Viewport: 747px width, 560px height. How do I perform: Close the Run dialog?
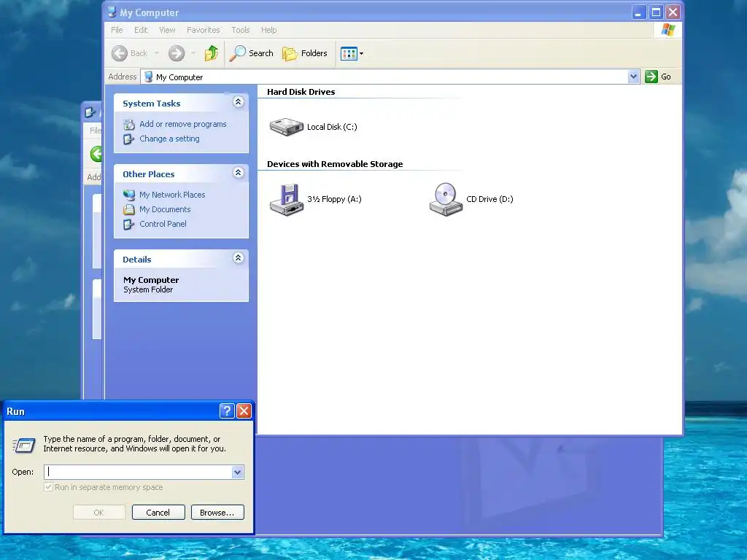point(244,411)
